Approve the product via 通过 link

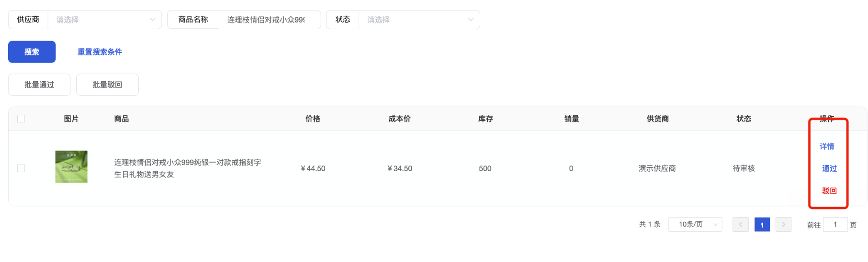[x=829, y=168]
